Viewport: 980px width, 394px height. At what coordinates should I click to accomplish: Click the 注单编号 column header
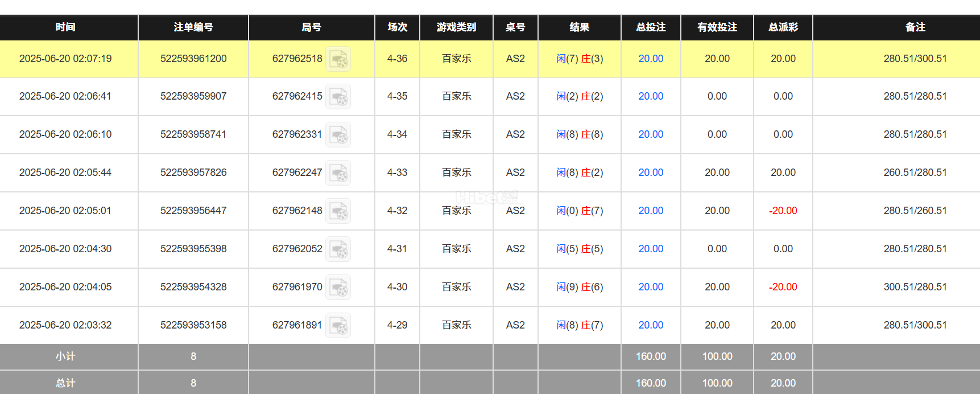click(x=193, y=27)
